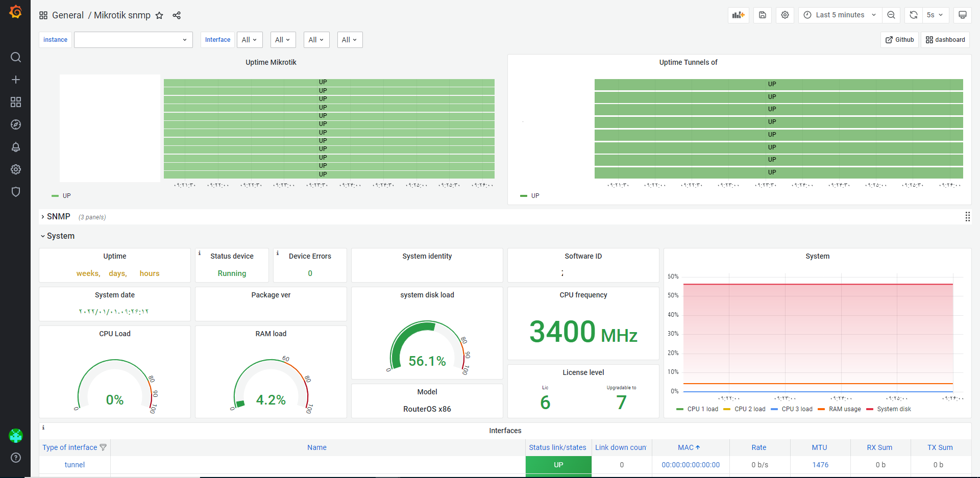Screen dimensions: 980x478
Task: Open the instance variable dropdown
Action: pos(133,40)
